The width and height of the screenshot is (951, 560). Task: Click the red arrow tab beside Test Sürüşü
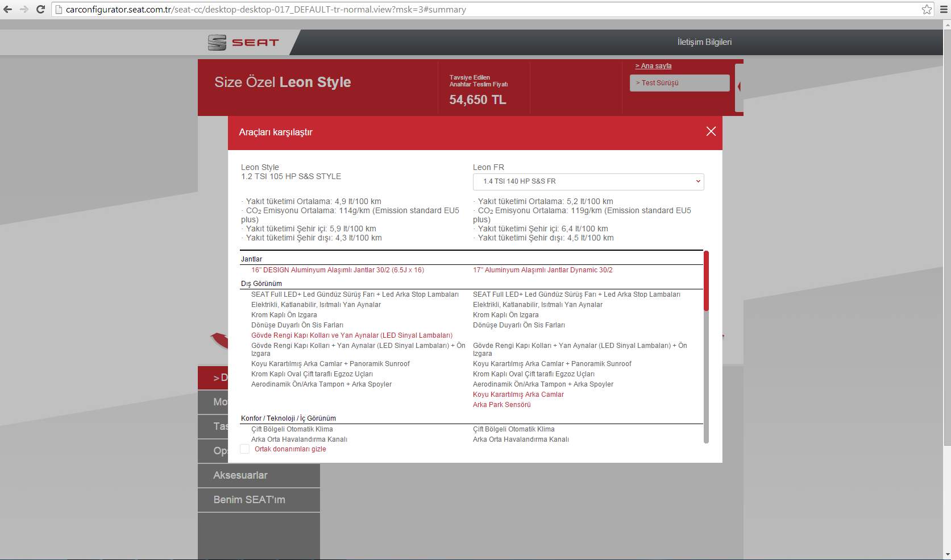(739, 87)
